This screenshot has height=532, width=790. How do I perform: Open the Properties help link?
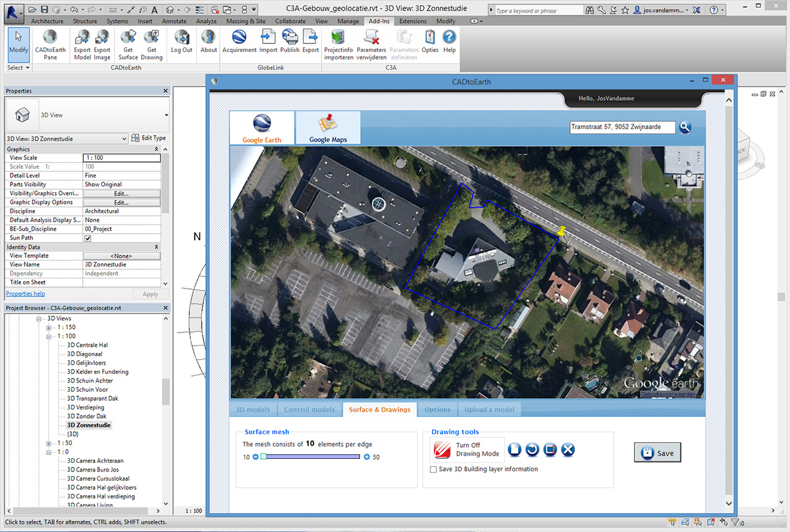click(26, 294)
